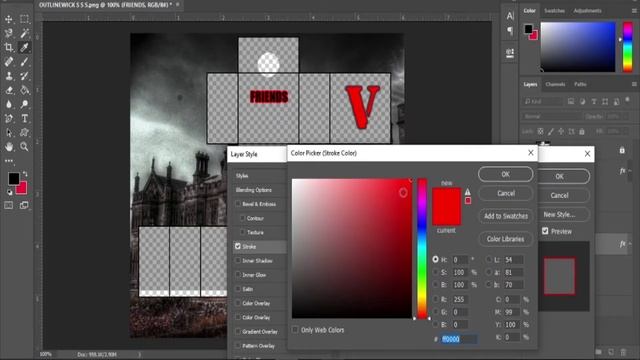Enable the Texture checkbox
Viewport: 640px width, 360px height.
click(x=242, y=232)
